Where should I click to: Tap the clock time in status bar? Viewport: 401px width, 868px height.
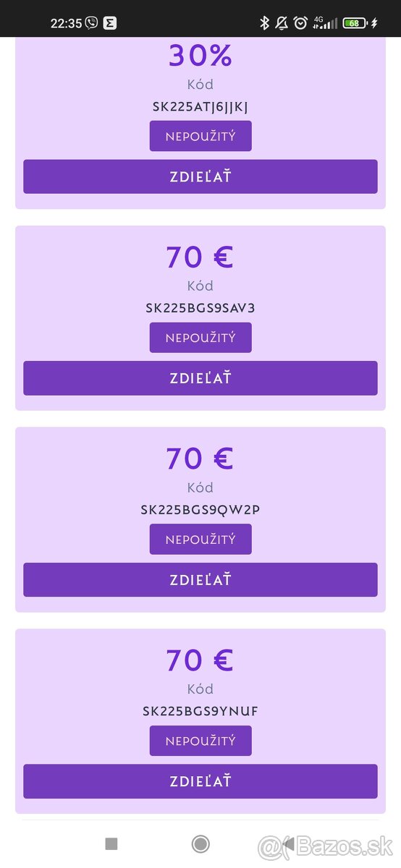click(66, 23)
